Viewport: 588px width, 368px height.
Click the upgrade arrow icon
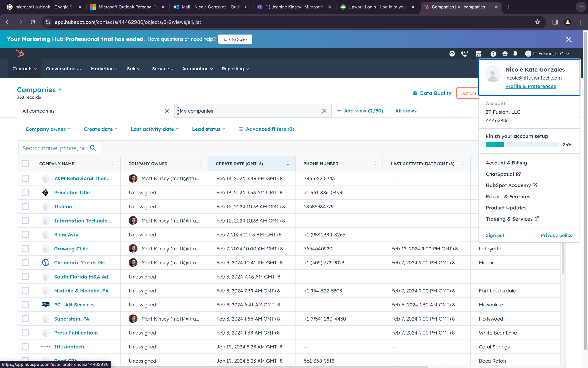pyautogui.click(x=452, y=54)
